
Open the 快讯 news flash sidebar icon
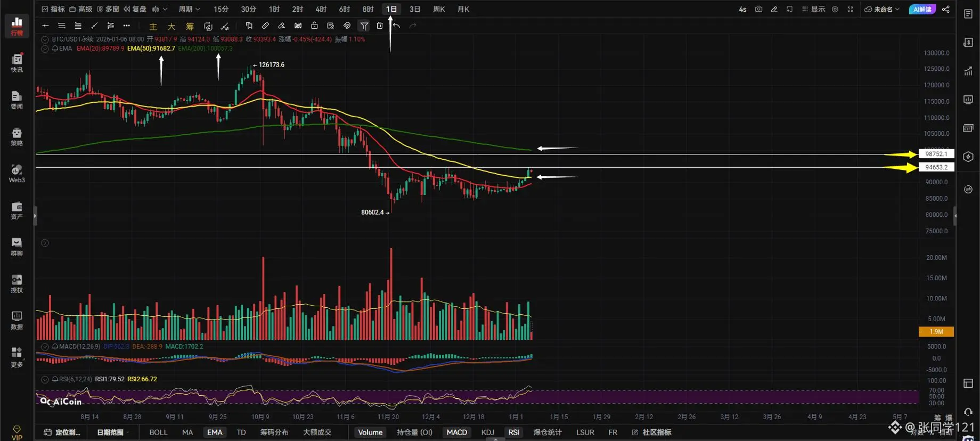(x=17, y=63)
